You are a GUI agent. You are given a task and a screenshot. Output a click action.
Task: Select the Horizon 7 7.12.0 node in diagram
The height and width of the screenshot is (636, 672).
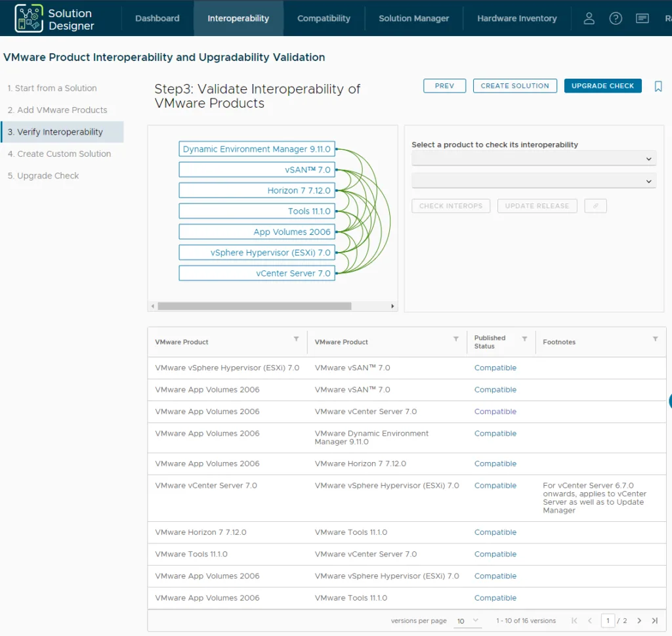257,190
